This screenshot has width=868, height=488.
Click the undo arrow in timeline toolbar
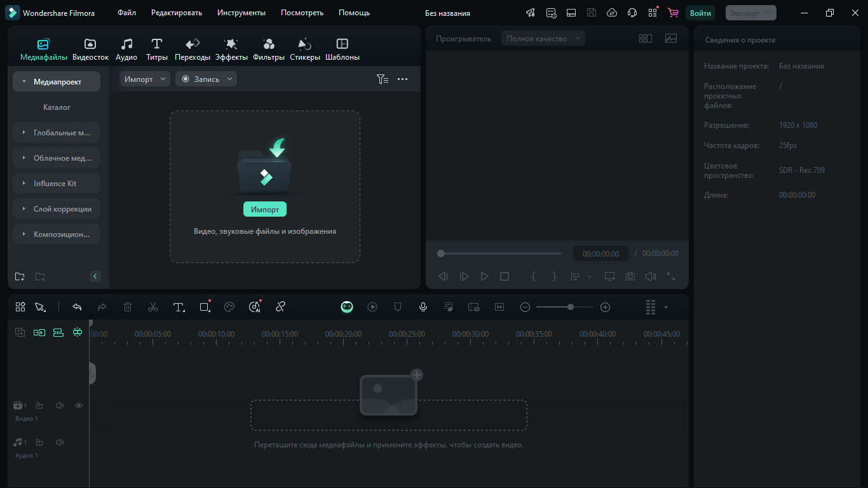click(77, 307)
